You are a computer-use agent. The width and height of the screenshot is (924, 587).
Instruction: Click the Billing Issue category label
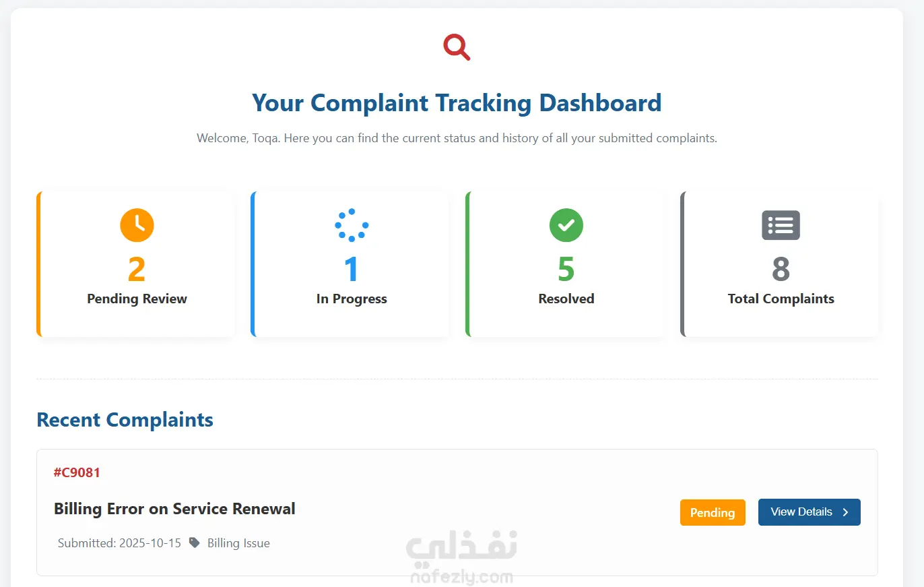coord(238,543)
